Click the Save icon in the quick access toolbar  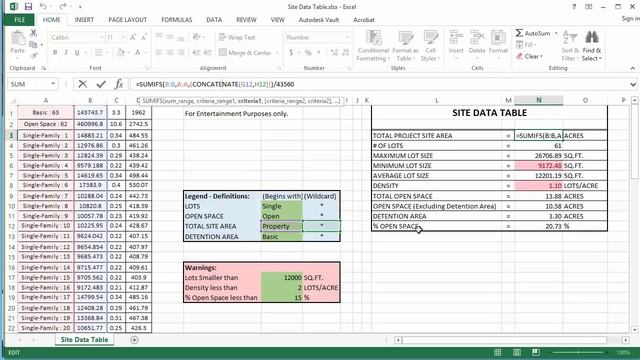pyautogui.click(x=28, y=7)
